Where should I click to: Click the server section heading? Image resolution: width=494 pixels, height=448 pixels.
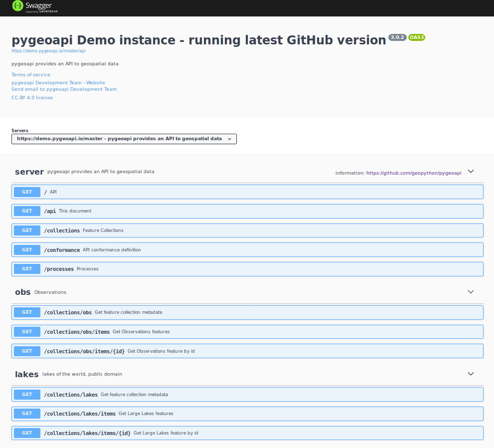point(29,172)
